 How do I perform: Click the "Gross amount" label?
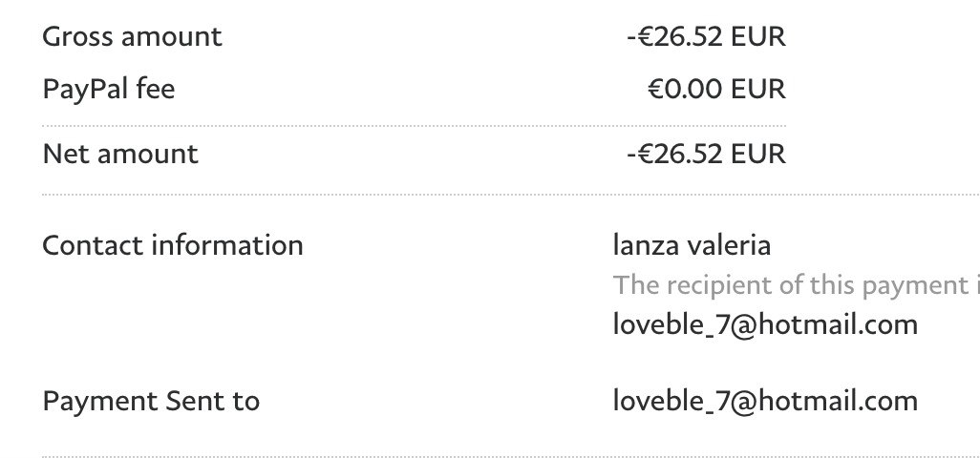[x=132, y=37]
